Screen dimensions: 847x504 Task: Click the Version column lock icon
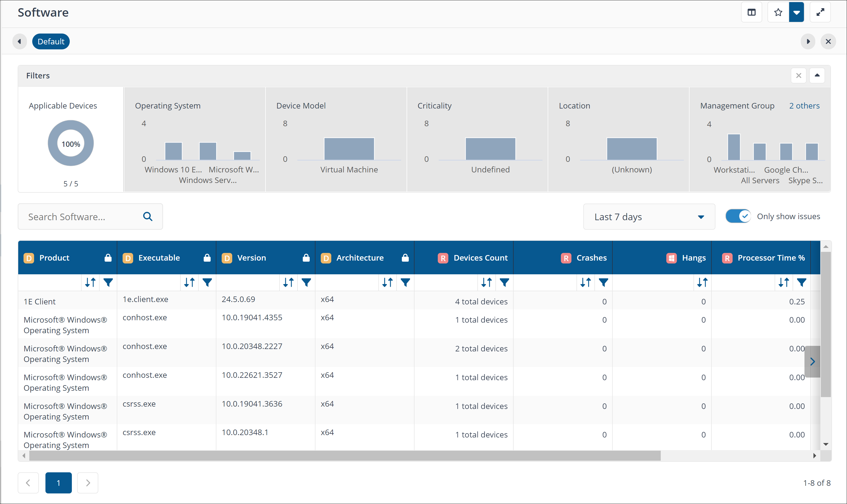pyautogui.click(x=306, y=258)
